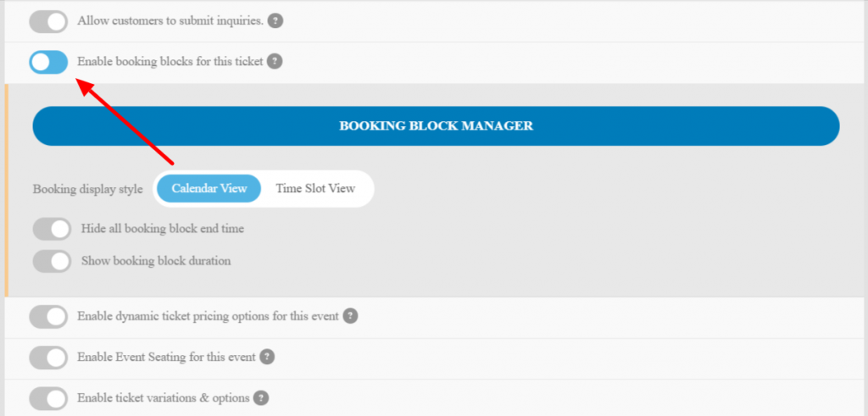Open help icon beside customer inquiries option
The width and height of the screenshot is (868, 416).
click(275, 21)
